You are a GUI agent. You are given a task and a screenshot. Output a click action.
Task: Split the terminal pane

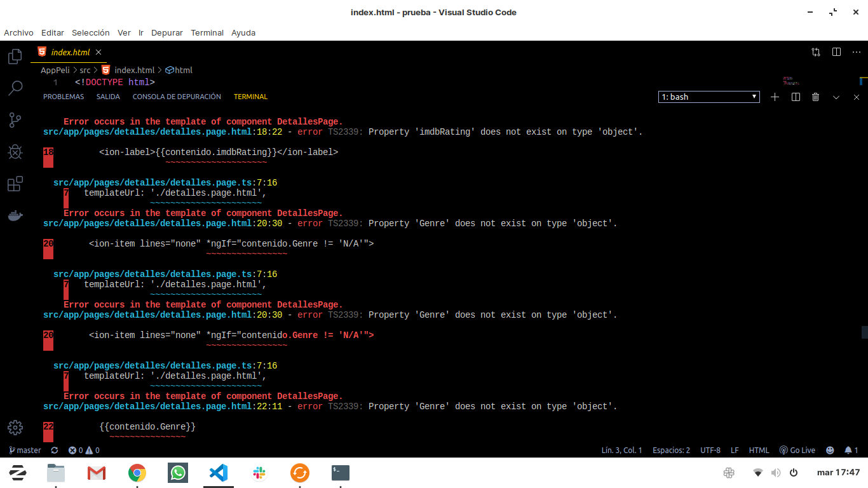pos(795,97)
